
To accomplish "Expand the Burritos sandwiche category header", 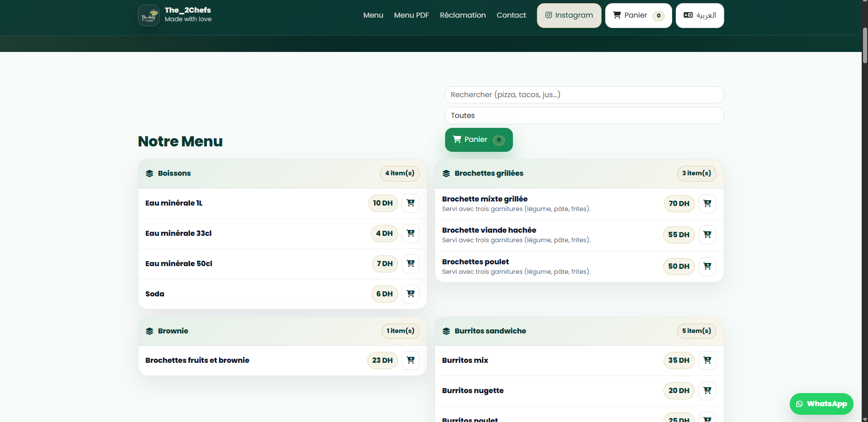I will coord(579,331).
